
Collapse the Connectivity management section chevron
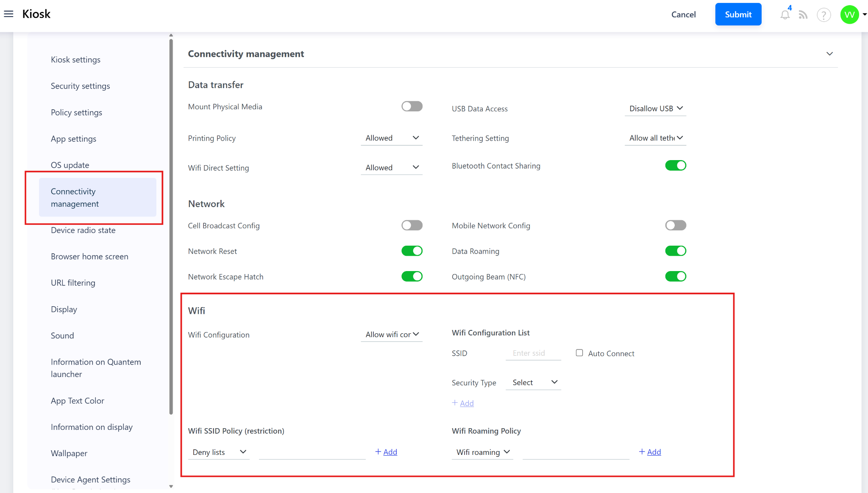click(x=829, y=54)
